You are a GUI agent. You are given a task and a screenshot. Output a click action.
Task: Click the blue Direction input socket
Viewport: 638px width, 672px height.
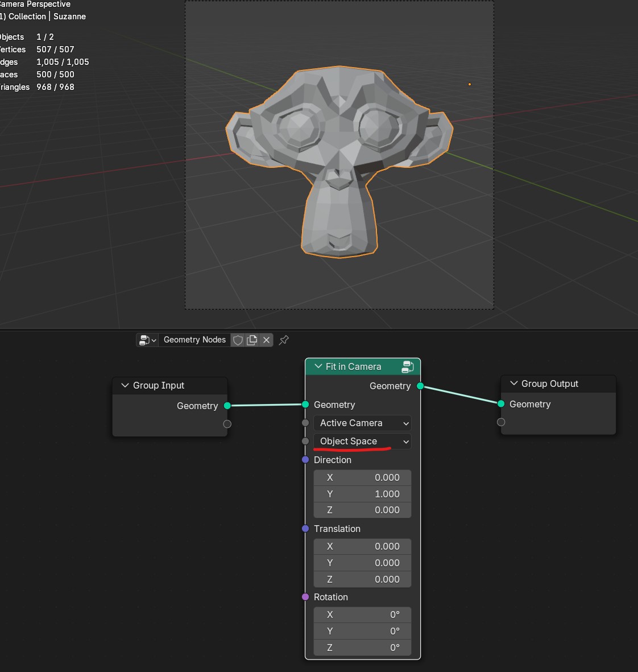[305, 460]
